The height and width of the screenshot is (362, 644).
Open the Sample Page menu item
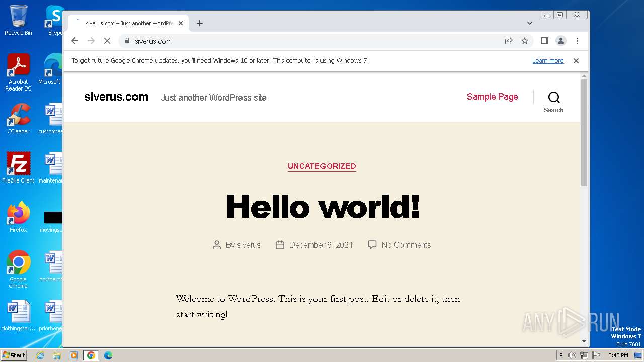click(492, 97)
